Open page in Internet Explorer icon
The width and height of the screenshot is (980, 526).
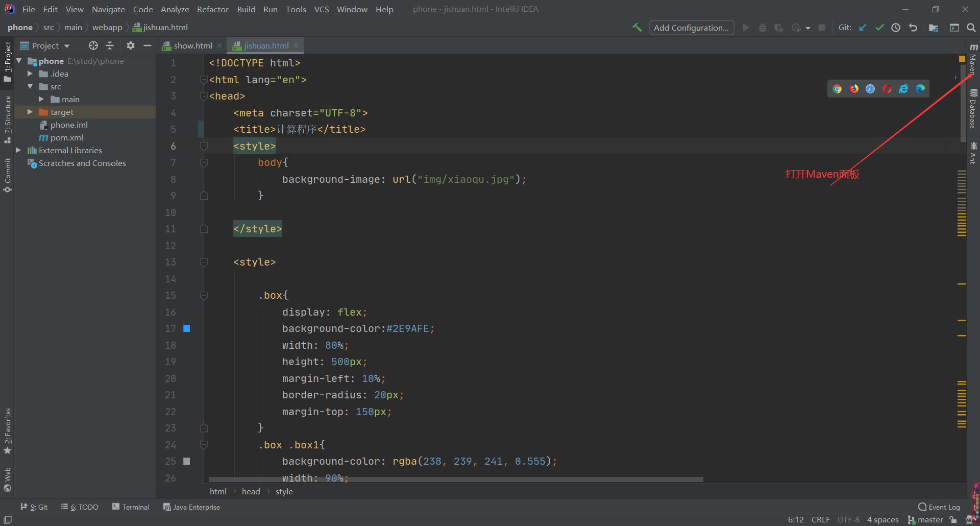coord(903,89)
